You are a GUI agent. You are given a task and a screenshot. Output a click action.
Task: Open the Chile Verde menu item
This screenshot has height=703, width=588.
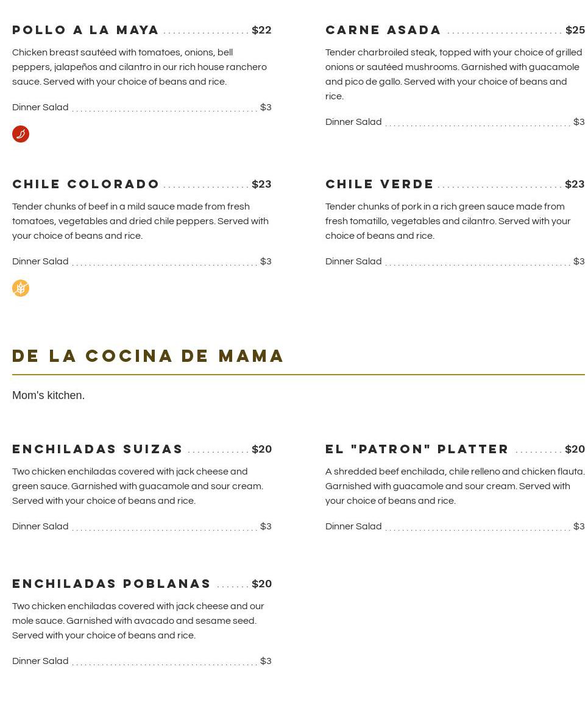(x=380, y=184)
